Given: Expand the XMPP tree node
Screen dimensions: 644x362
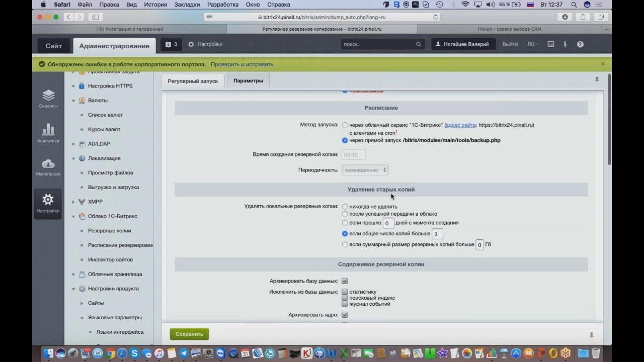Looking at the screenshot, I should point(73,202).
